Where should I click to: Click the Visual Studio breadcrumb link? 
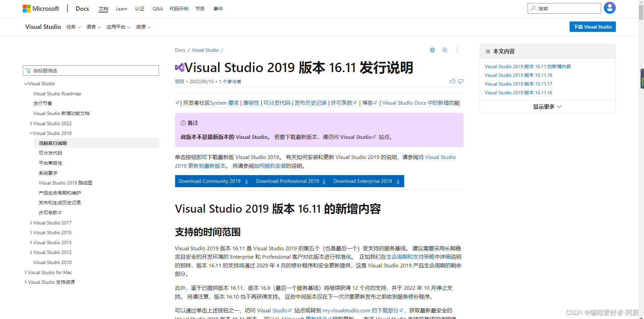coord(205,50)
